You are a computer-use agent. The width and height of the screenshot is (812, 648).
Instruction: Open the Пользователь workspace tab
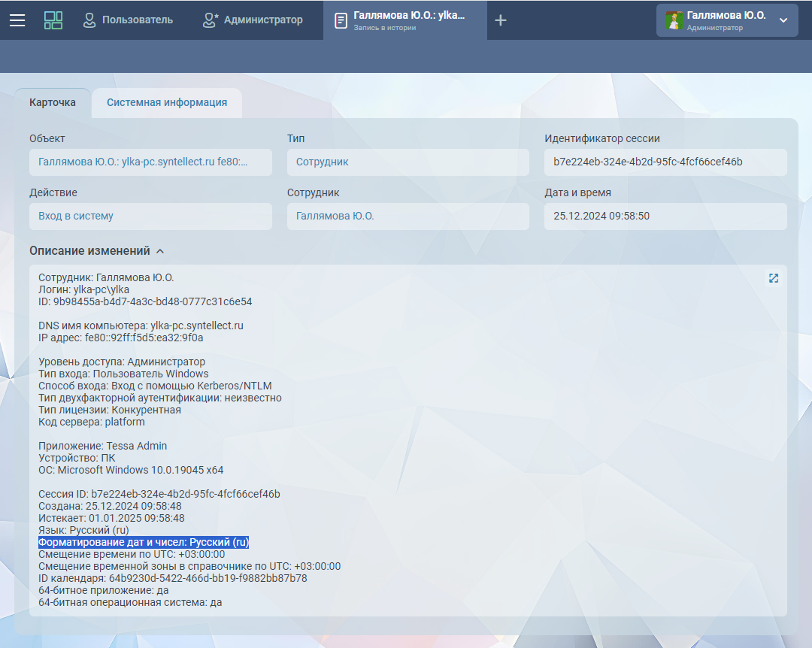[x=137, y=20]
